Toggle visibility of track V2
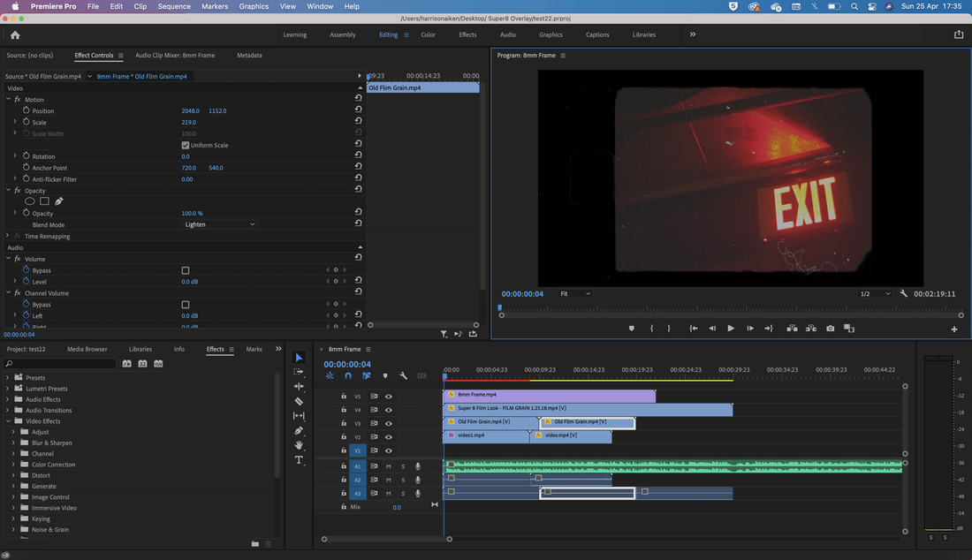 tap(389, 437)
